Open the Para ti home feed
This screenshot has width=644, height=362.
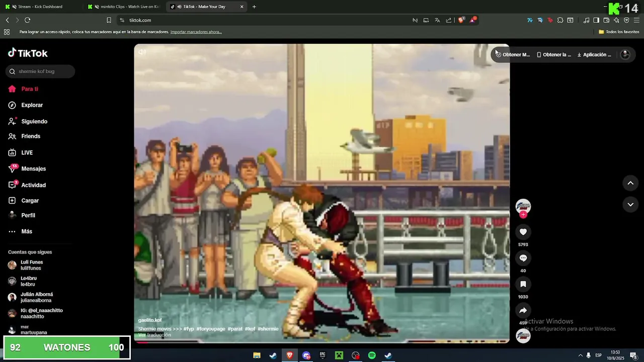coord(23,89)
